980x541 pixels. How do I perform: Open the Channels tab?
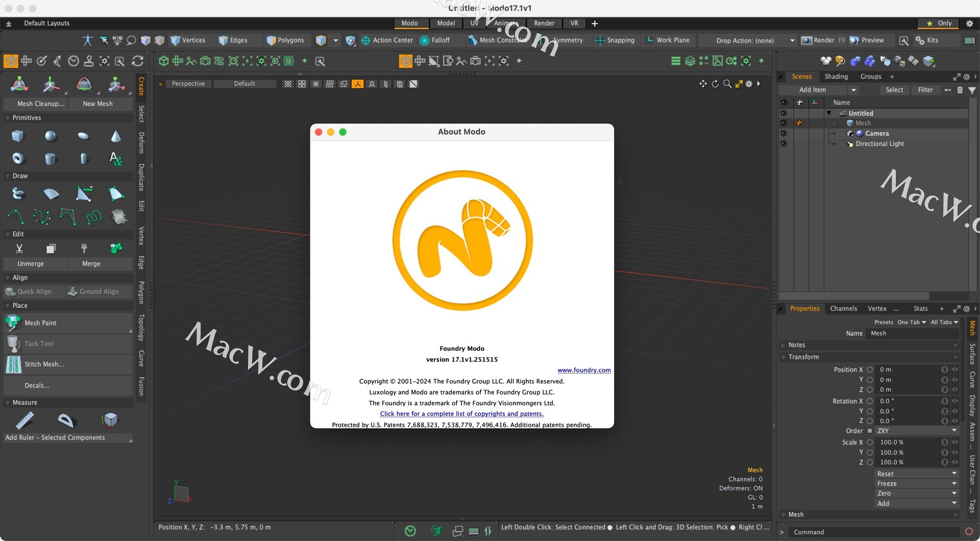(x=843, y=308)
